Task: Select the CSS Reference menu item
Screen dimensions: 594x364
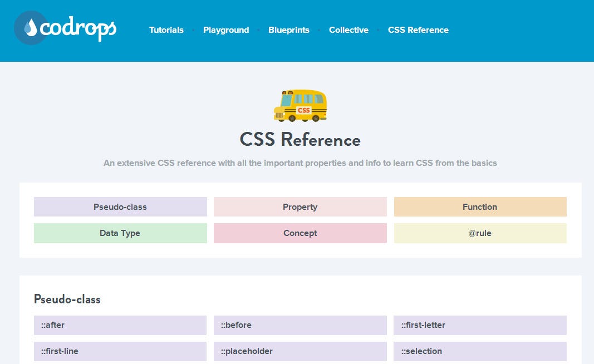Action: coord(418,30)
